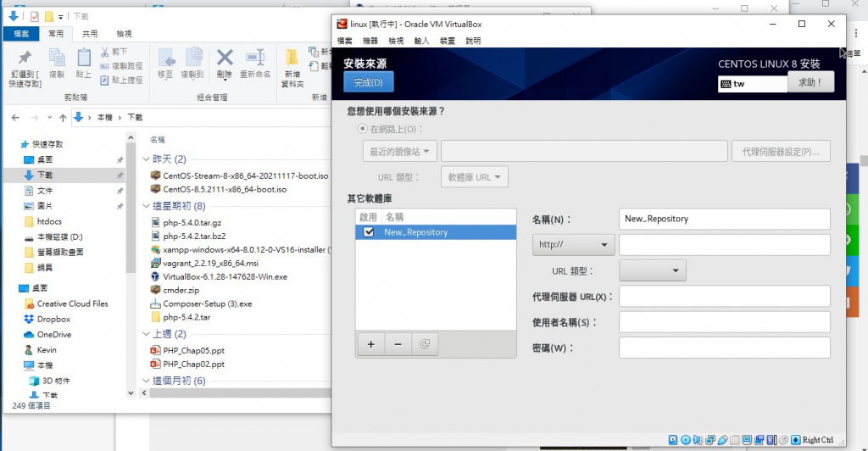868x451 pixels.
Task: Select OneDrive in Explorer navigation pane
Action: pos(53,335)
